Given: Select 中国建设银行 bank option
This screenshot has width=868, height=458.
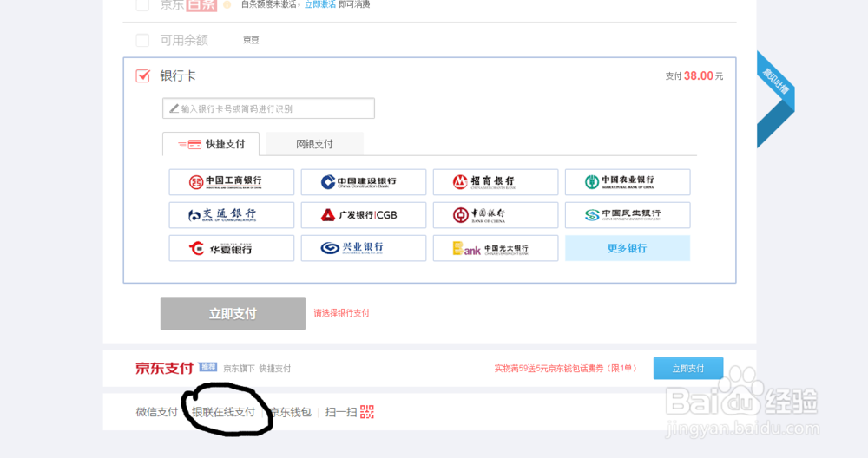Looking at the screenshot, I should point(364,182).
